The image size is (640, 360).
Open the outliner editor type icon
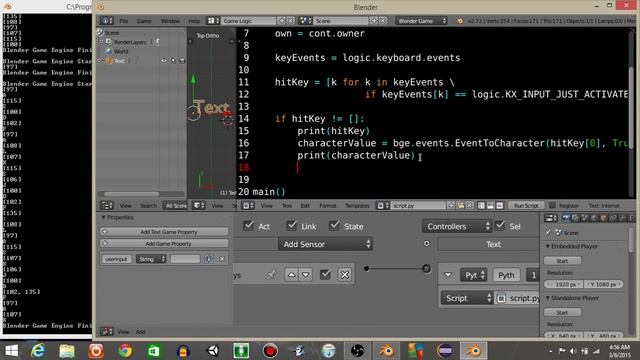[107, 206]
